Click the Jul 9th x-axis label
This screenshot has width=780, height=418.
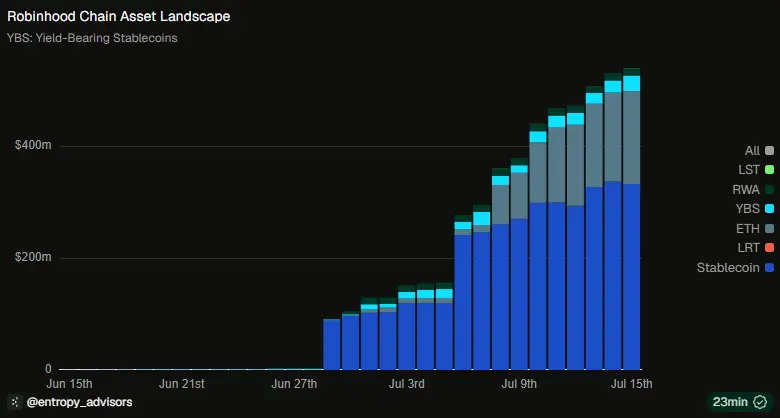click(519, 384)
